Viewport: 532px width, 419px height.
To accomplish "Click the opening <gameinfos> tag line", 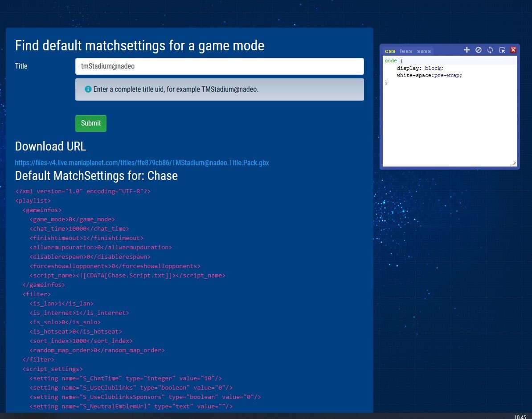I will 42,210.
